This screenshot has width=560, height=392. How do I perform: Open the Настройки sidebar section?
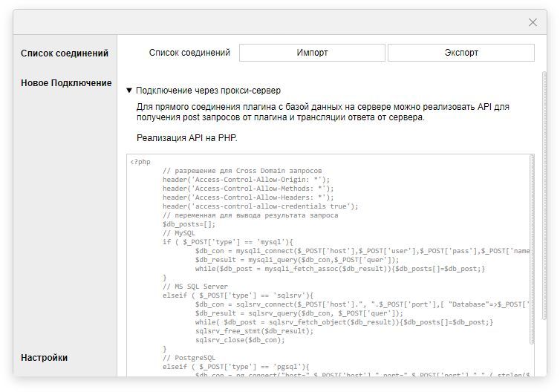coord(44,358)
